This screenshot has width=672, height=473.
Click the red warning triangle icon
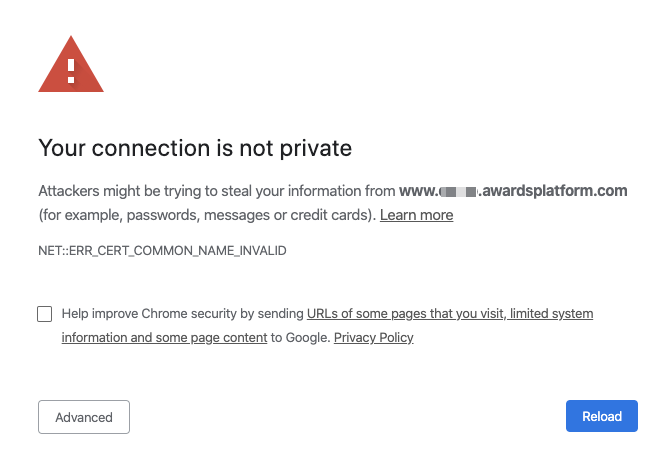pos(71,64)
